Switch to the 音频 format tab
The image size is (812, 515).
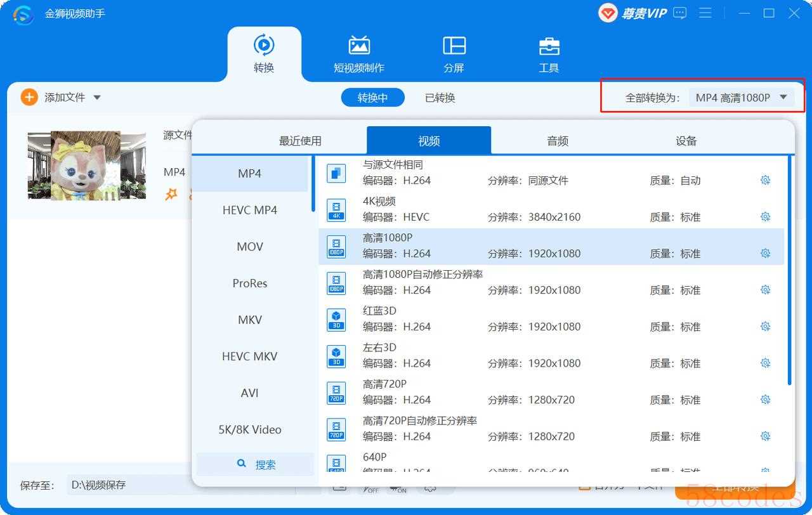[x=558, y=141]
